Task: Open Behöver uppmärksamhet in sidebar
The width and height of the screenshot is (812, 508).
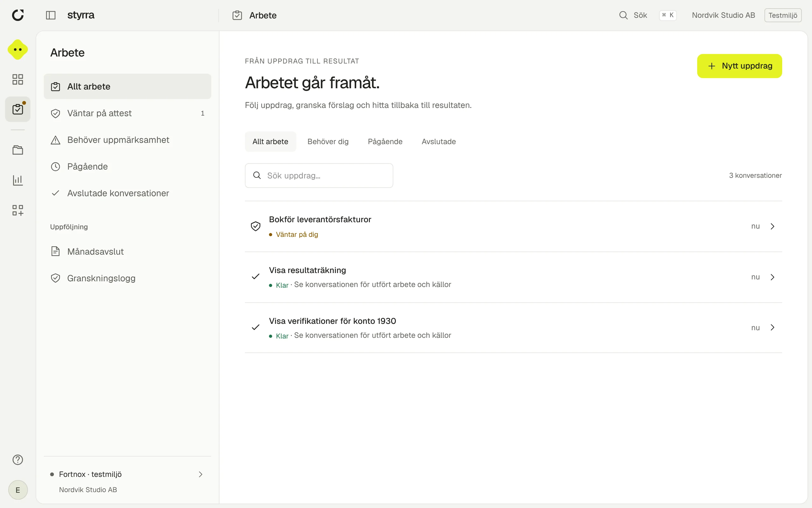Action: pos(128,140)
